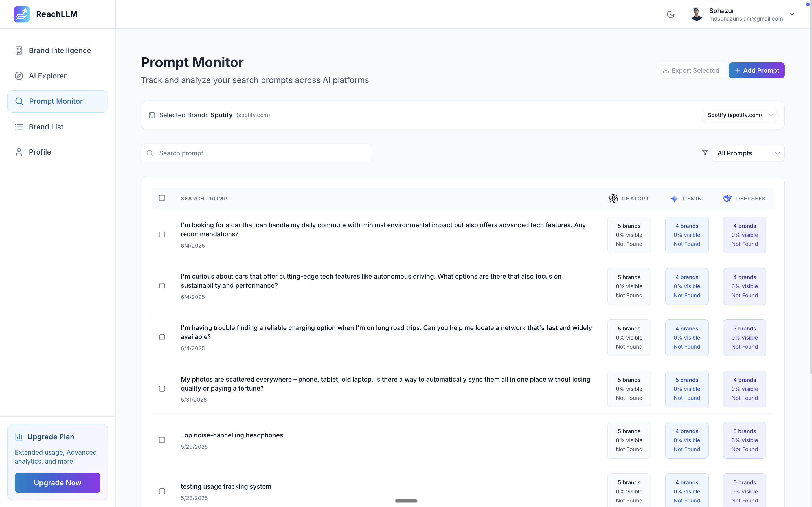The image size is (812, 507).
Task: Click the building icon beside Selected Brand
Action: click(152, 115)
